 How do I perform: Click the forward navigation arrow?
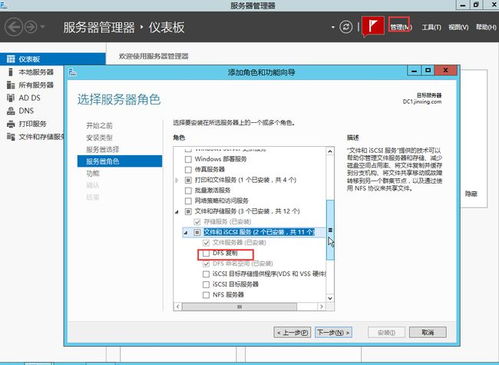pyautogui.click(x=31, y=27)
